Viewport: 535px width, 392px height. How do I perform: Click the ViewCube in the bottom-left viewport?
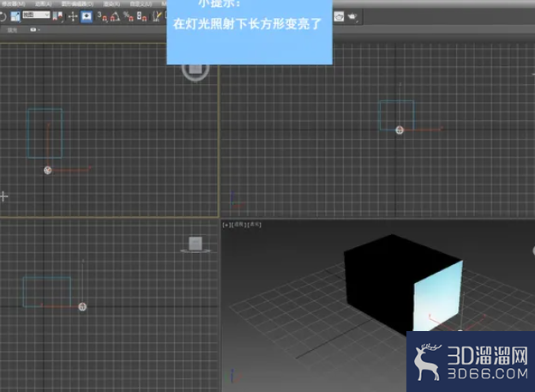(x=195, y=244)
